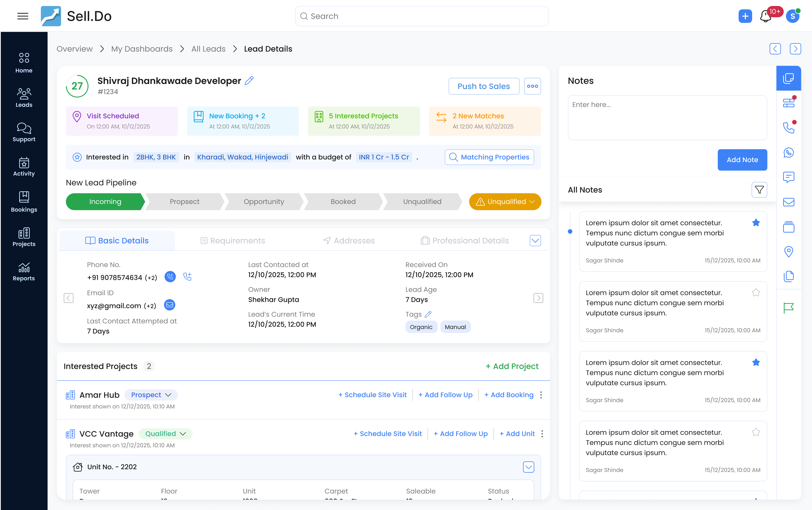Open the All Leads breadcrumb page
Screen dimensions: 812x510
[208, 49]
